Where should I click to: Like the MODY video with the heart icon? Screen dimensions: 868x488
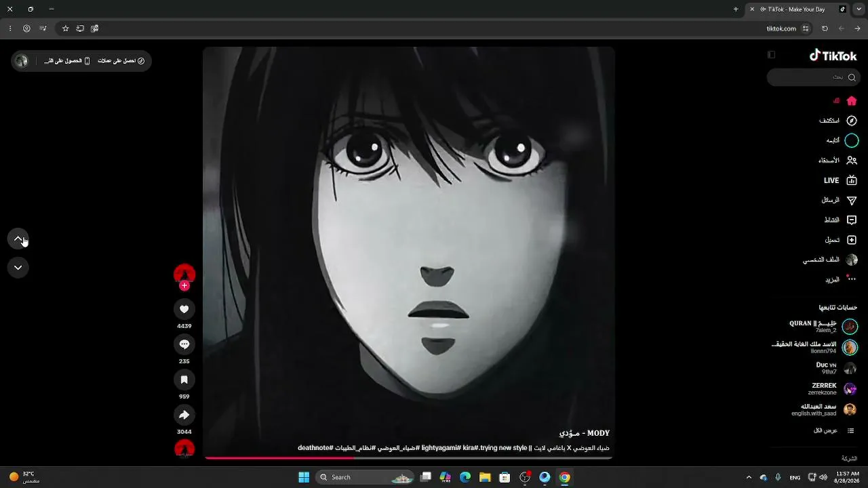[x=184, y=309]
